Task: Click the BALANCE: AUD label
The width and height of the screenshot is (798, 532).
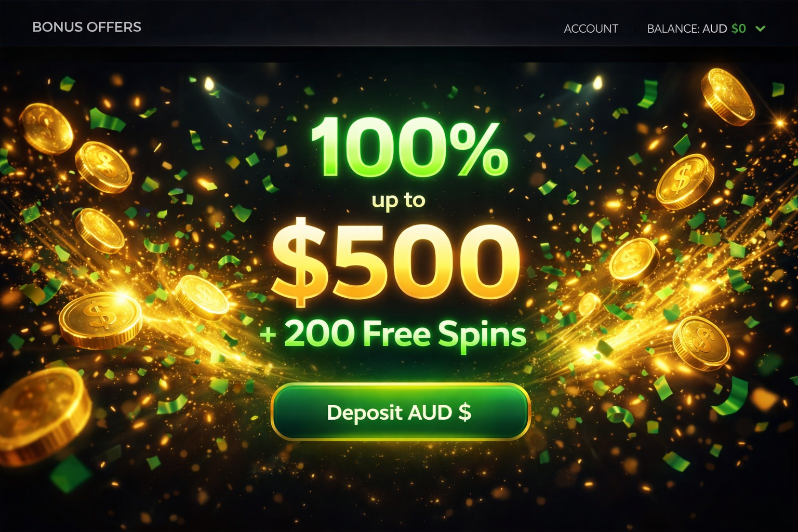Action: 687,29
